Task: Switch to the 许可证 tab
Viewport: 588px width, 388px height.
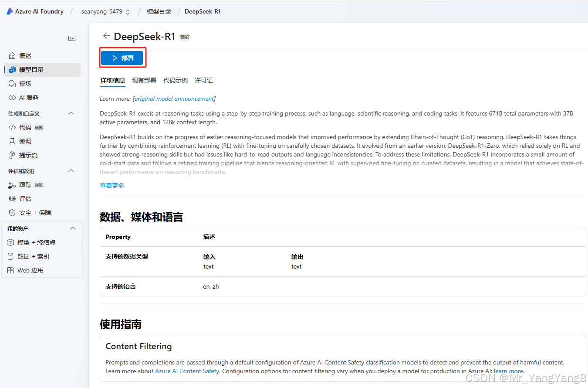Action: tap(204, 80)
